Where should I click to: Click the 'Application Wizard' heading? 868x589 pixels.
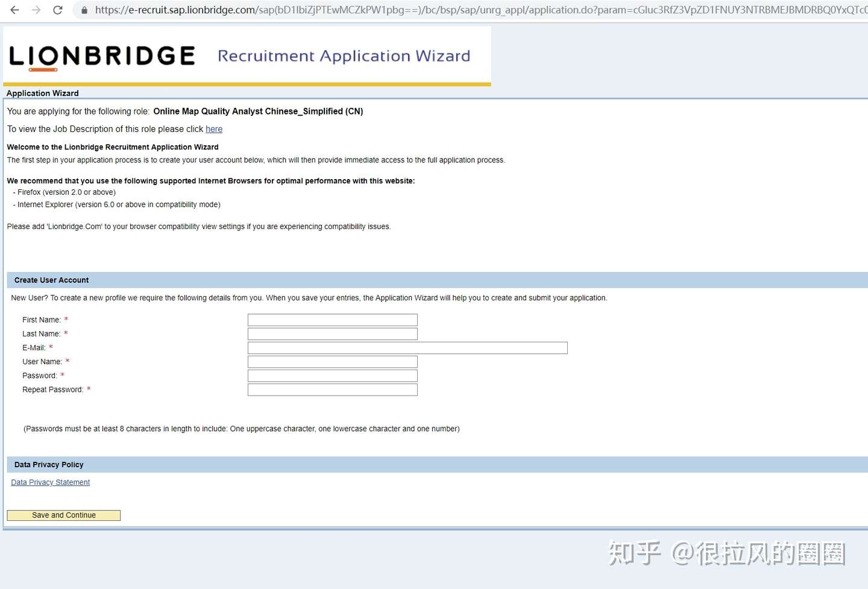43,93
